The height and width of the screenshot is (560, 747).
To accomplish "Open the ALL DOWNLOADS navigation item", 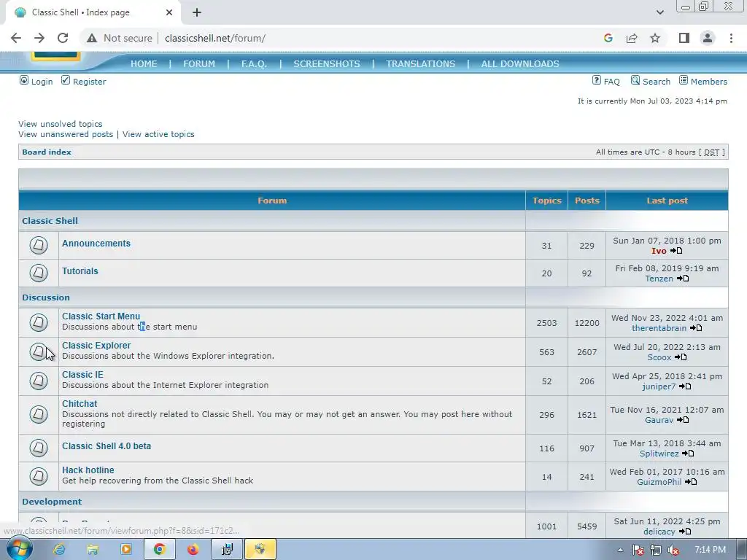I will coord(520,64).
